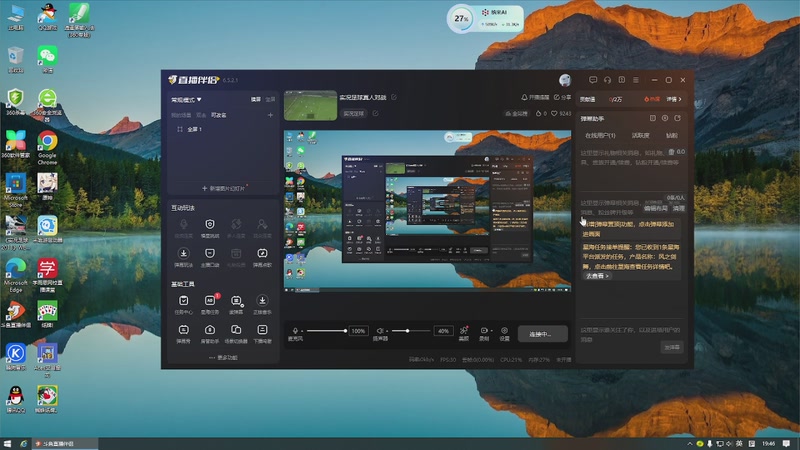
Task: Open the taskbar notification center icon
Action: coord(786,443)
